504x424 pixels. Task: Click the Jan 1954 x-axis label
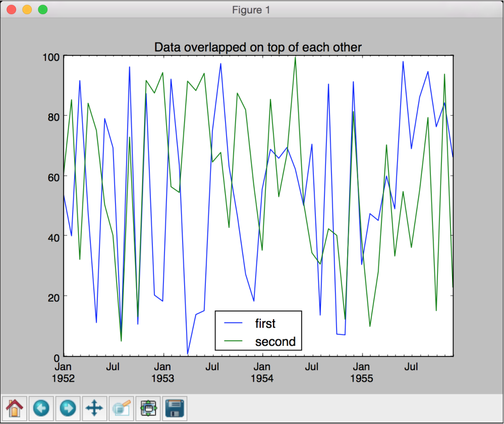262,372
